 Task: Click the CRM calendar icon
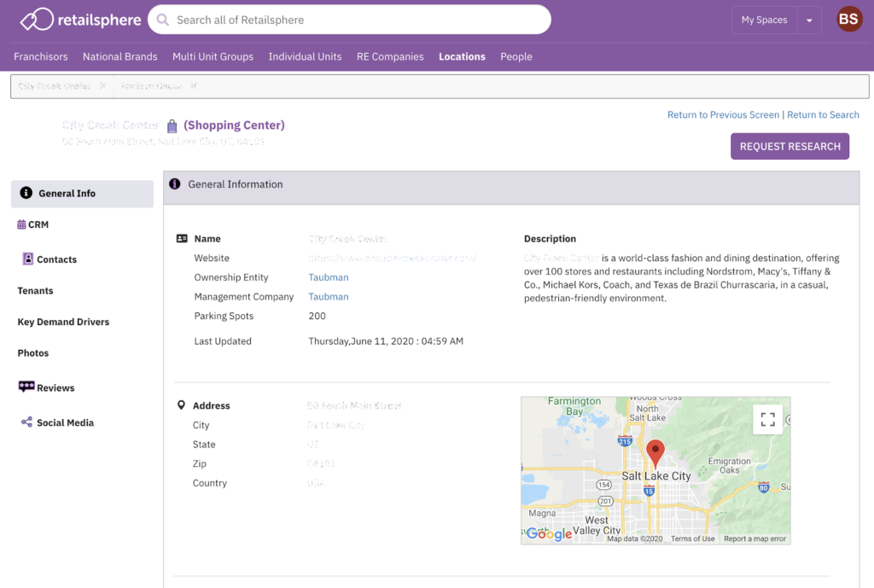point(21,224)
